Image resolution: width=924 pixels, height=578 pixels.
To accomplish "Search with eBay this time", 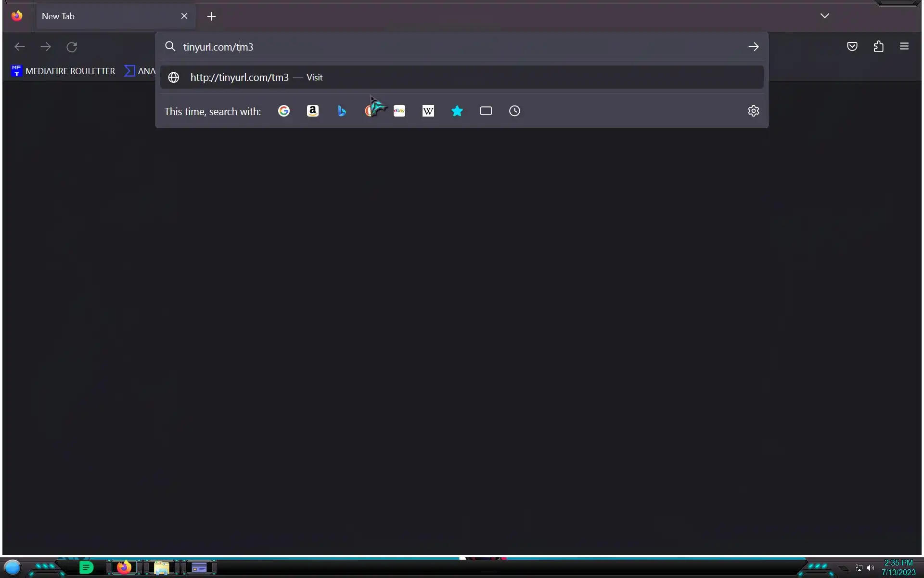I will coord(399,111).
